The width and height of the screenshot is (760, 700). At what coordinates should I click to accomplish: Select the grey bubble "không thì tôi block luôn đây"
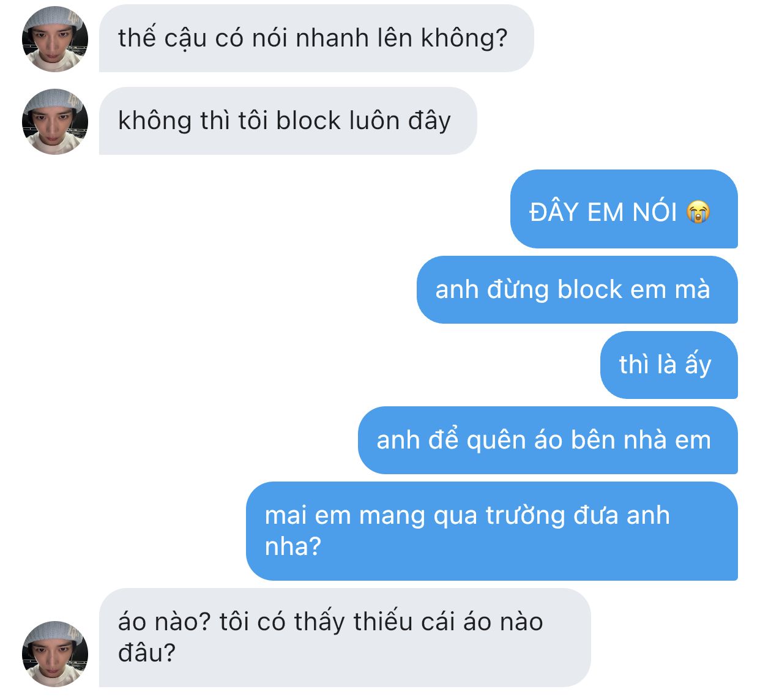[x=288, y=121]
